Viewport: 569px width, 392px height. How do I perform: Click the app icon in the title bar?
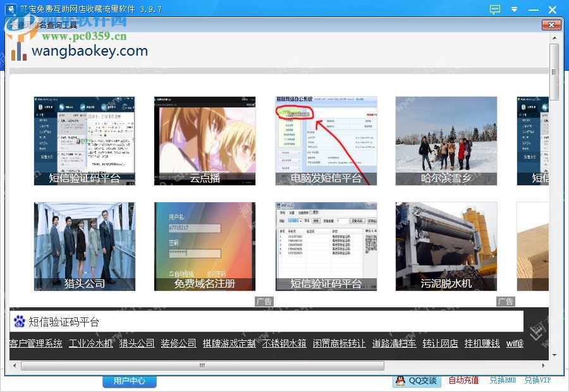coord(11,9)
